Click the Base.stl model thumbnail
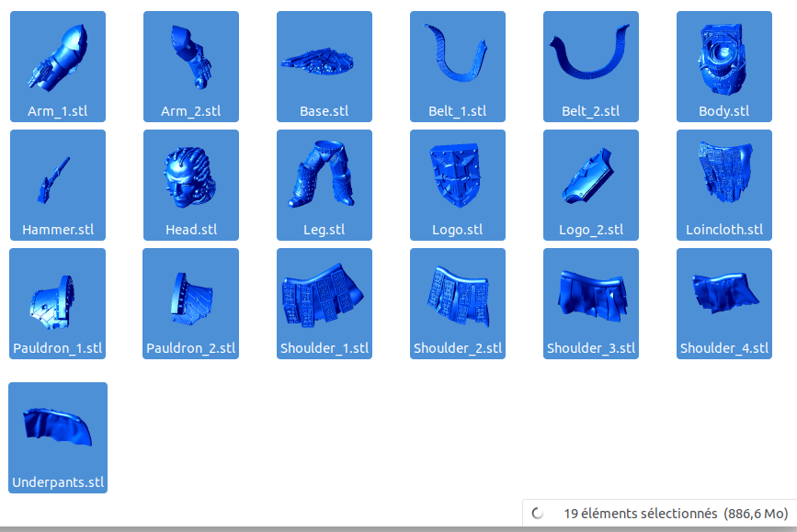Image resolution: width=797 pixels, height=532 pixels. 318,62
